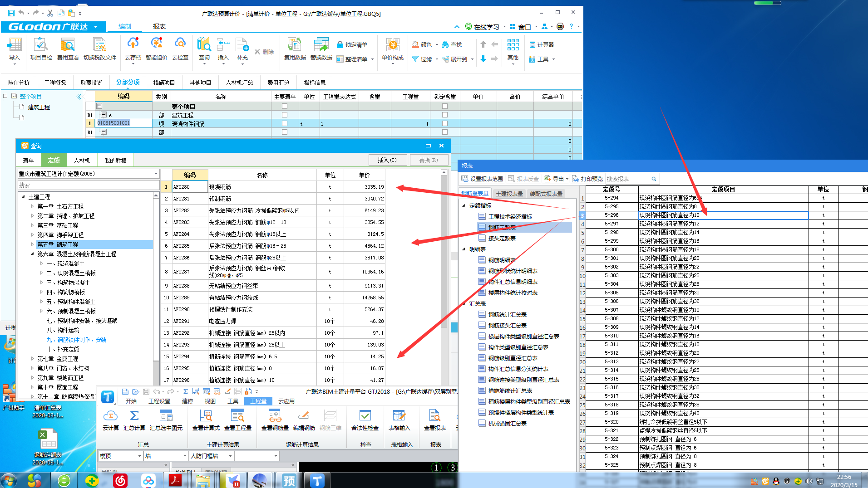Click 查看钢筋量 icon

coord(275,420)
